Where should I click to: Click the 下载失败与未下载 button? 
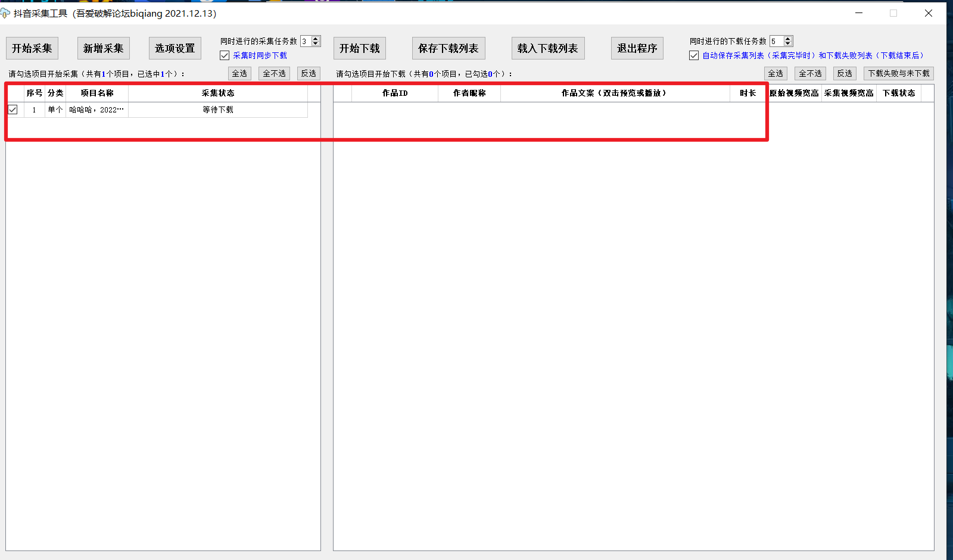898,73
